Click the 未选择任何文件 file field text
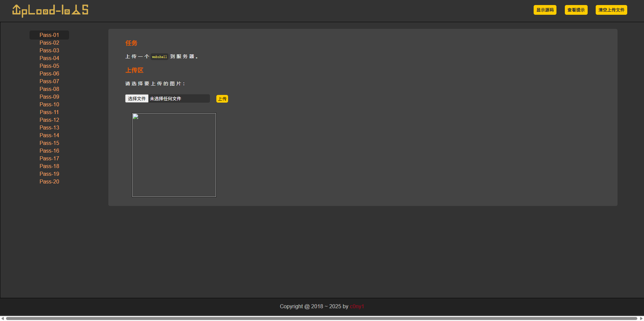This screenshot has width=644, height=321. click(165, 99)
